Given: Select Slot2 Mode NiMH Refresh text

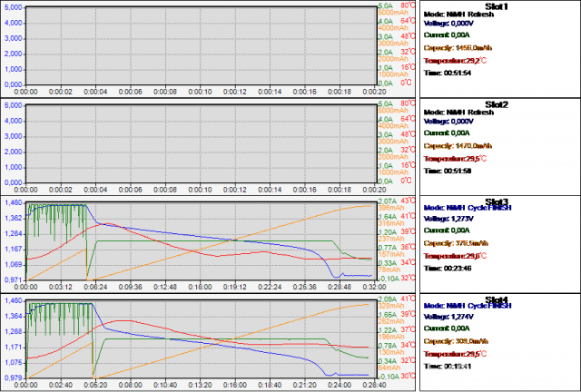Looking at the screenshot, I should coord(458,113).
